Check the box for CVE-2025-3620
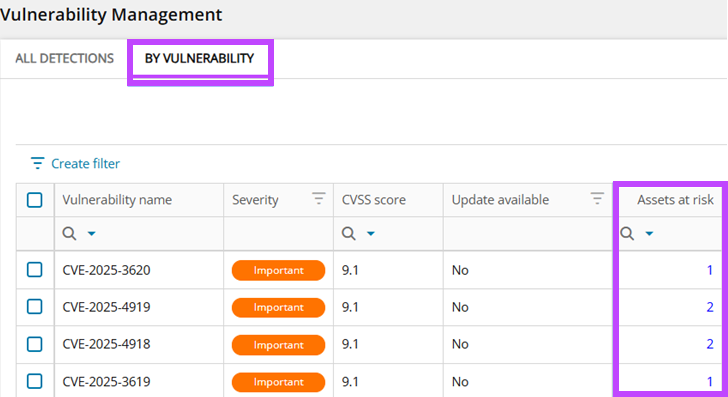 [x=34, y=270]
